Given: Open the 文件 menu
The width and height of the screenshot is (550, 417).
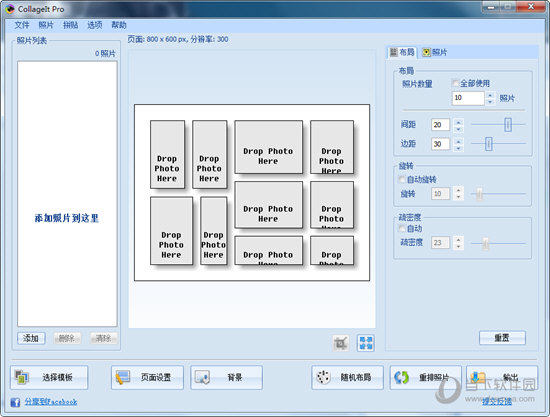Looking at the screenshot, I should point(22,25).
